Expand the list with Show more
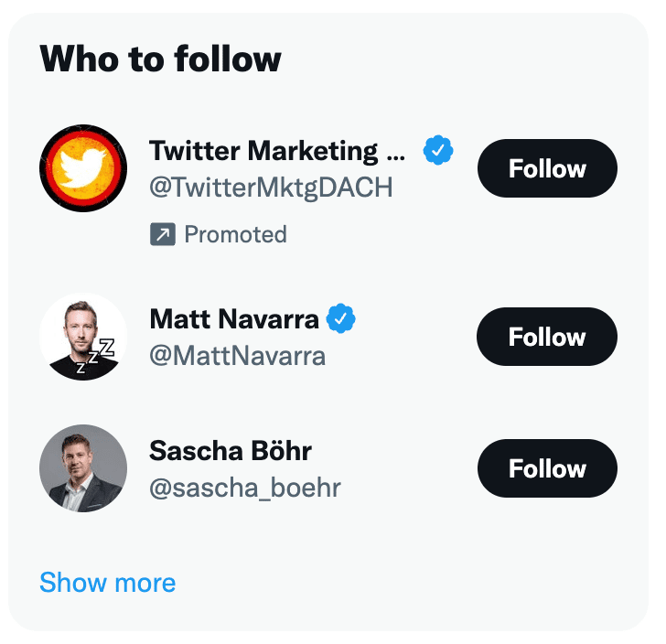This screenshot has width=666, height=644. click(107, 583)
